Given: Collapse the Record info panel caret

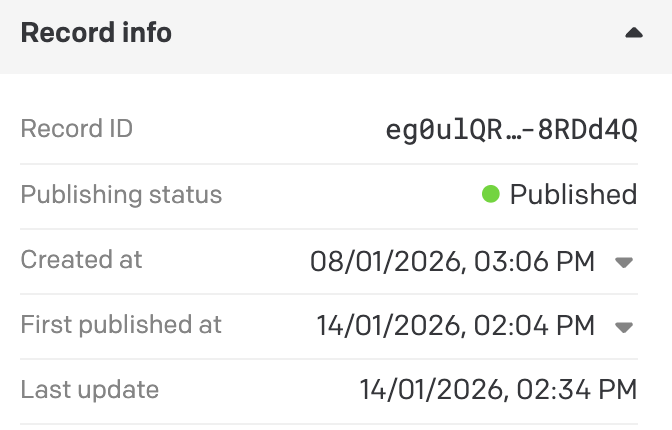Looking at the screenshot, I should click(x=633, y=33).
